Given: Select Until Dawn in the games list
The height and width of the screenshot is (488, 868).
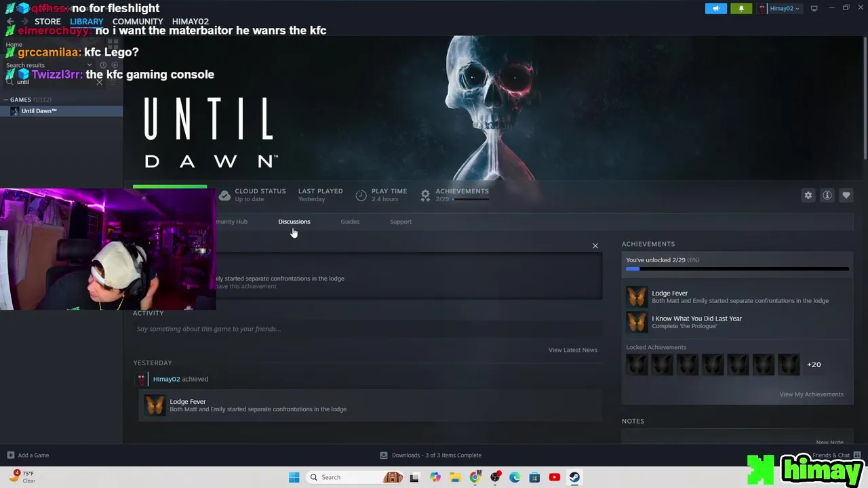Looking at the screenshot, I should pyautogui.click(x=61, y=110).
